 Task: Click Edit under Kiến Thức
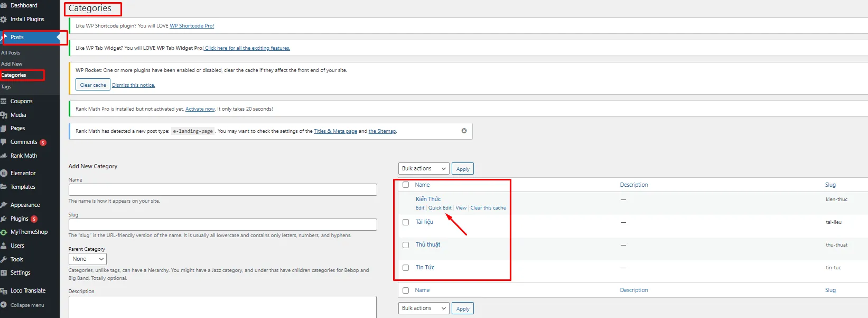pyautogui.click(x=420, y=208)
